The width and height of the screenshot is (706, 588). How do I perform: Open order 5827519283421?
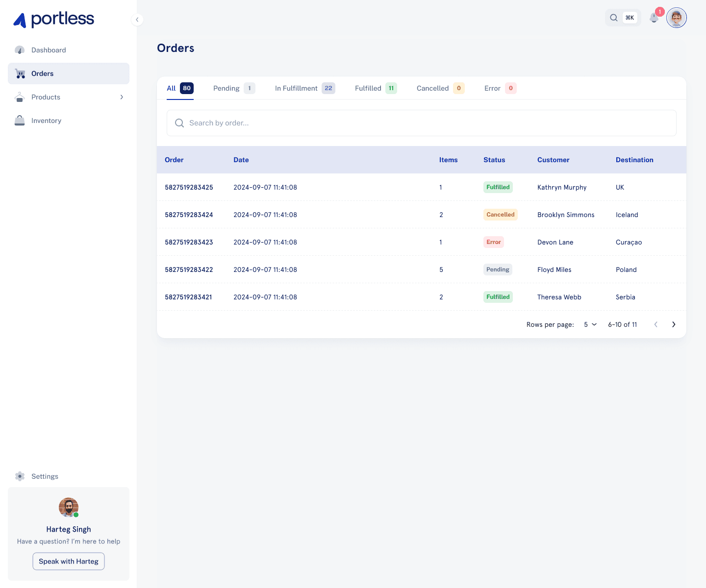188,297
